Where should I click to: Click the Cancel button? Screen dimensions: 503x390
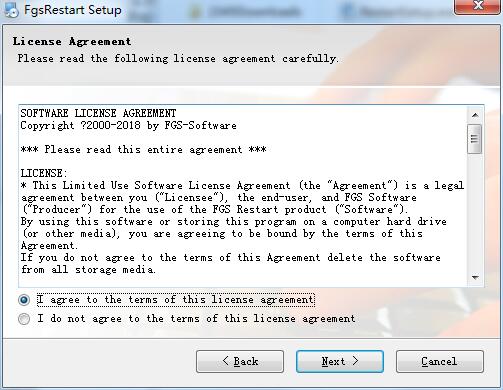[440, 361]
